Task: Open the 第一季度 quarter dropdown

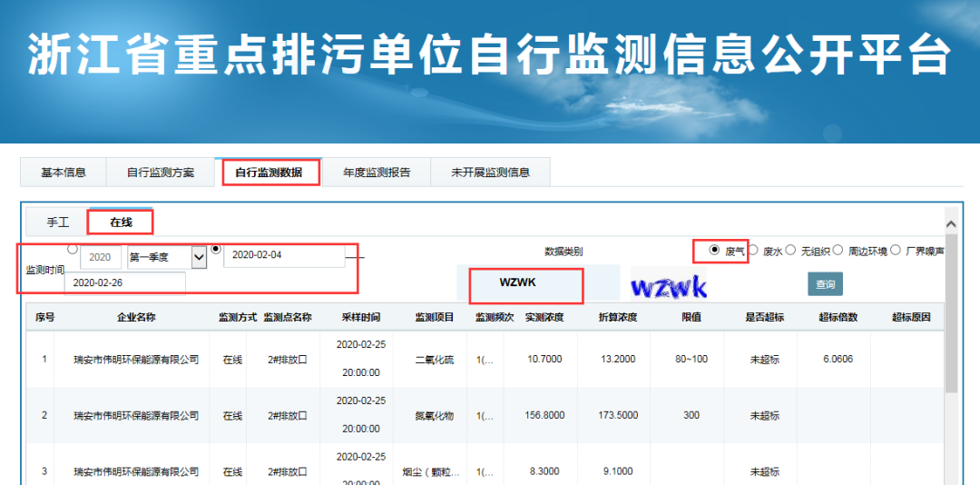Action: 167,257
